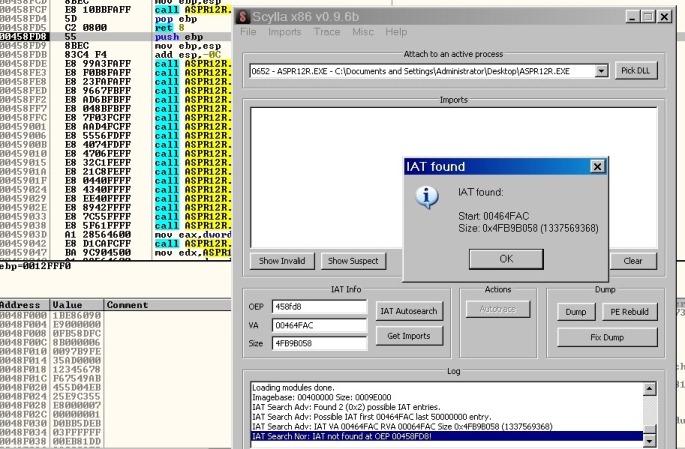
Task: Click the Value column header in dump pane
Action: 77,305
